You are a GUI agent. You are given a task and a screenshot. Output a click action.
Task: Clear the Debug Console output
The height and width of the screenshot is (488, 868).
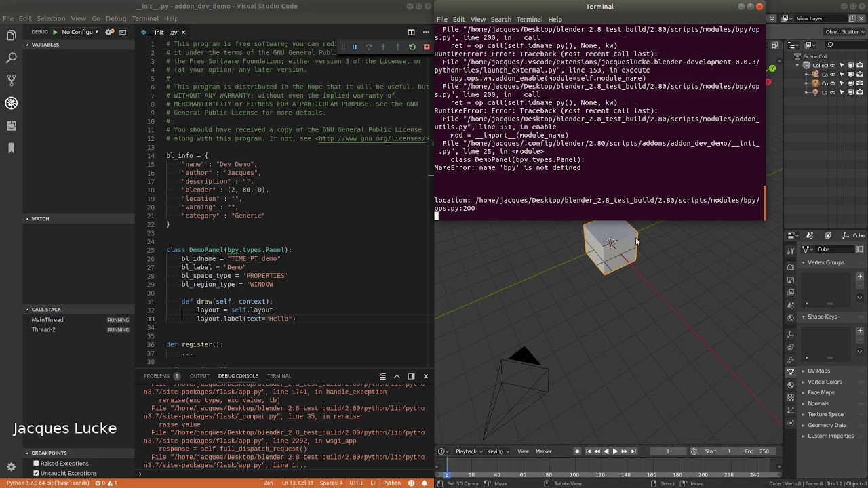[x=382, y=376]
